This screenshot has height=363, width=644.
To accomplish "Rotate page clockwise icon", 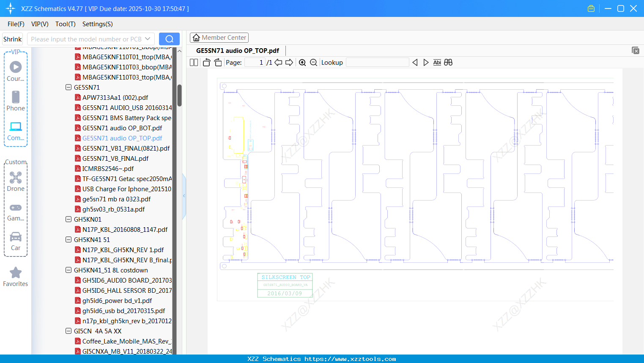I will coord(218,62).
